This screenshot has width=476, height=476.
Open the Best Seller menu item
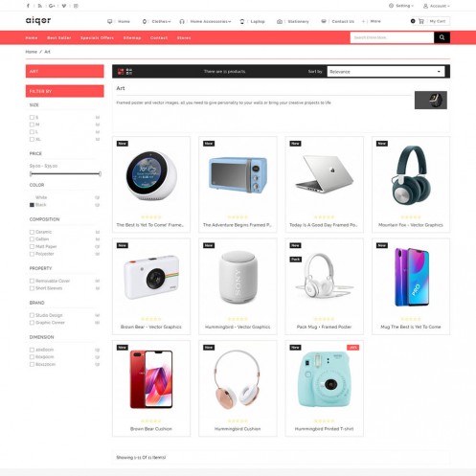59,37
